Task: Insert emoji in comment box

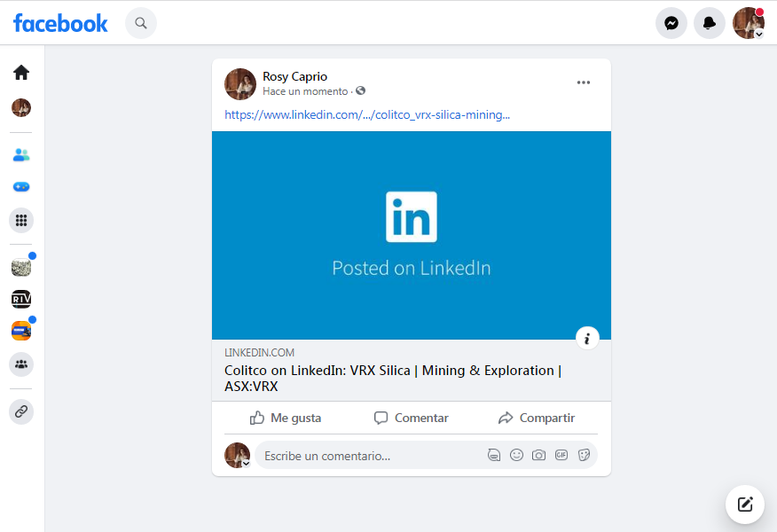Action: click(x=516, y=455)
